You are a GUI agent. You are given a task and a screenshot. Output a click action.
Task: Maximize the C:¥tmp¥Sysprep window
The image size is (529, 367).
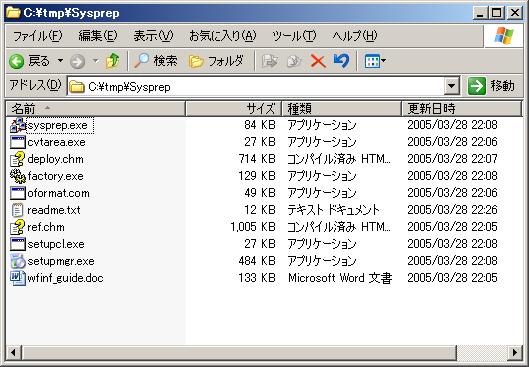coord(497,13)
